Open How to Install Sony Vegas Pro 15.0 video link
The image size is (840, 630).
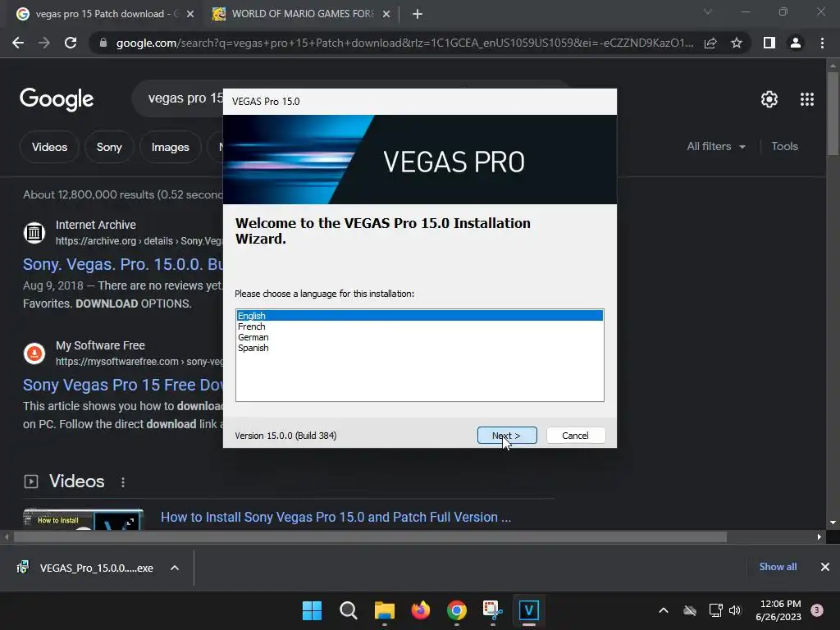336,517
